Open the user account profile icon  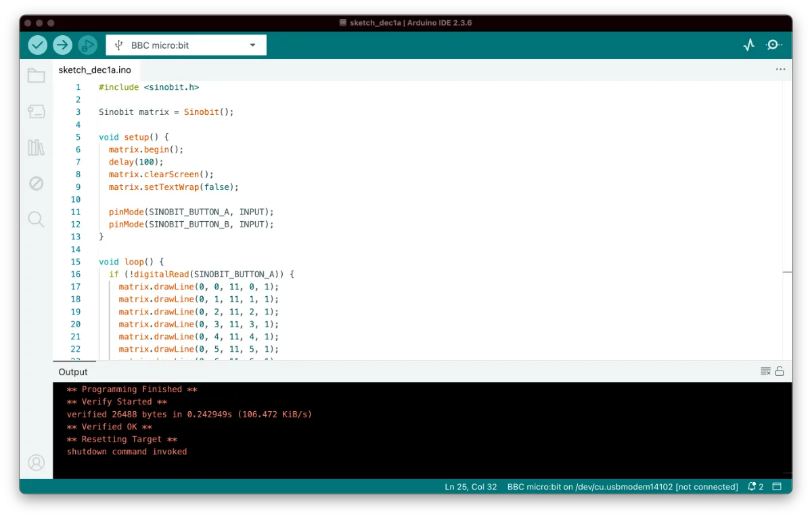tap(37, 463)
